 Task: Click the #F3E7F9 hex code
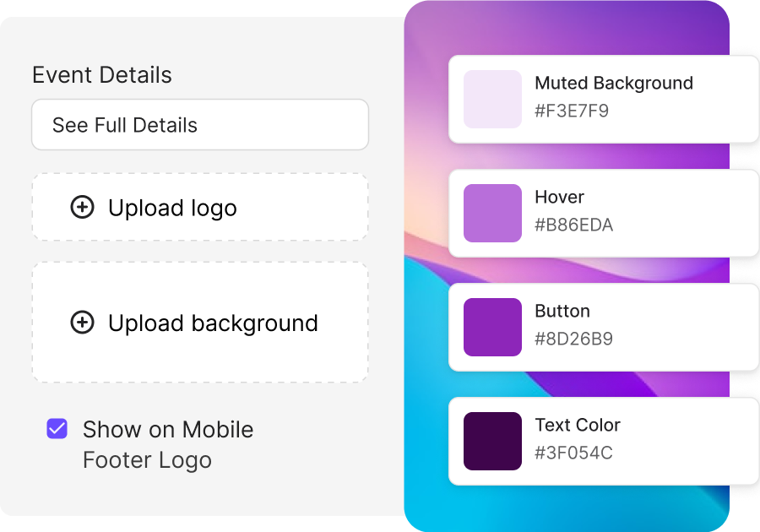[572, 111]
